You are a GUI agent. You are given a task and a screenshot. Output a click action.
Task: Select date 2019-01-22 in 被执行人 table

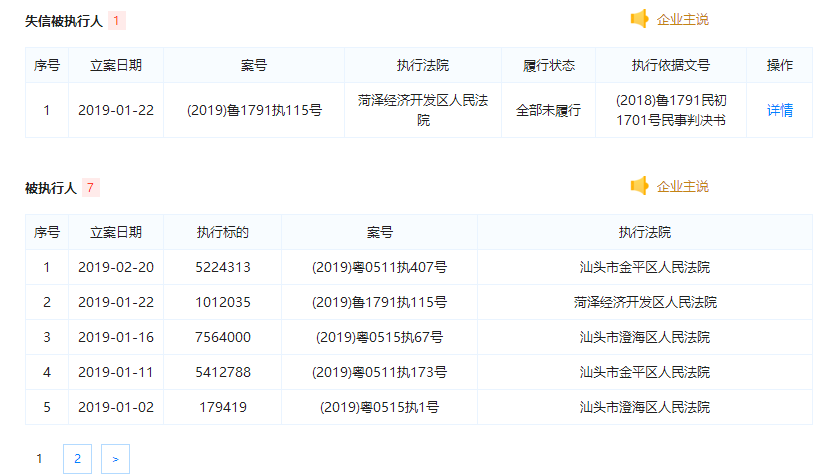(x=116, y=302)
